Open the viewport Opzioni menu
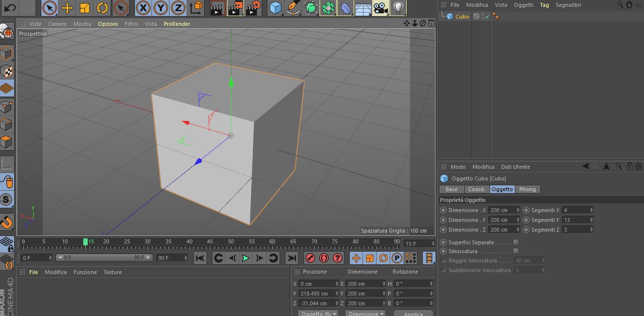Image resolution: width=644 pixels, height=316 pixels. (108, 23)
